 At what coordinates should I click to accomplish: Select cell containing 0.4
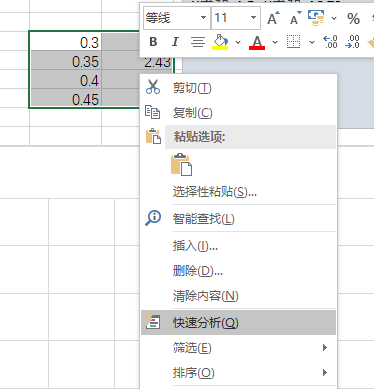tap(66, 79)
